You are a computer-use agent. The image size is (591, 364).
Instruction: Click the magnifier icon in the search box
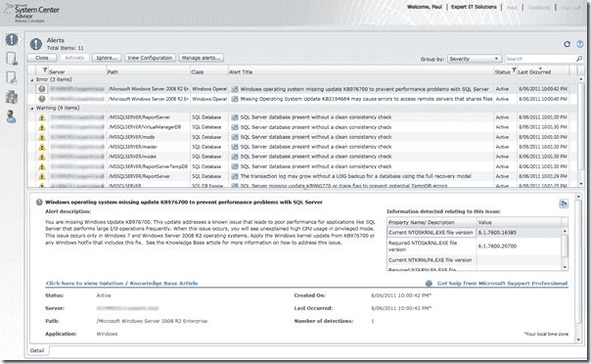click(579, 59)
